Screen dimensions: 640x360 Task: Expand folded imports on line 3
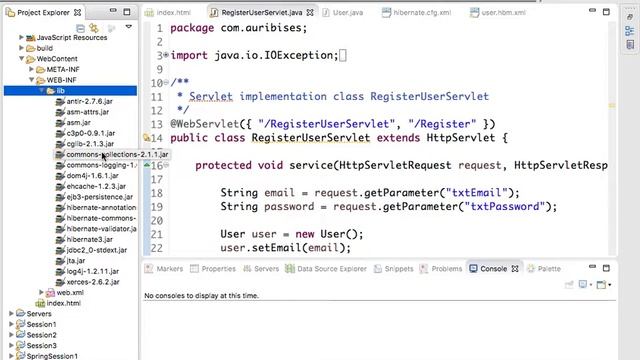(x=166, y=54)
